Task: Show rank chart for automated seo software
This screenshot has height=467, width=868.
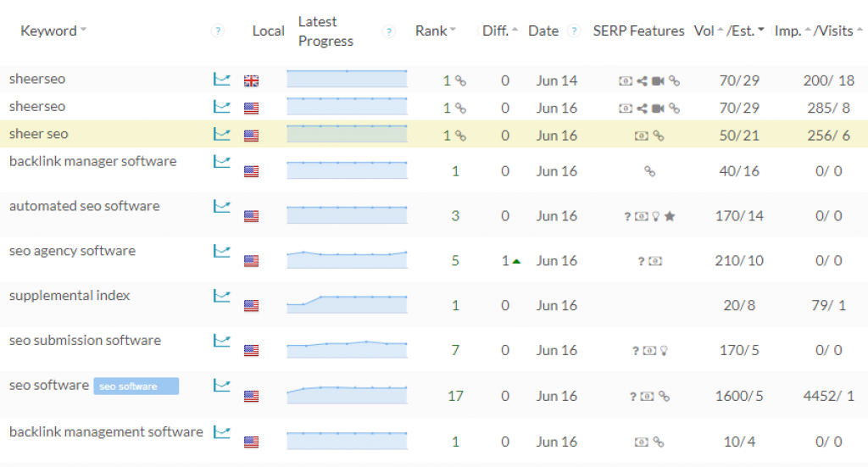Action: pos(222,207)
